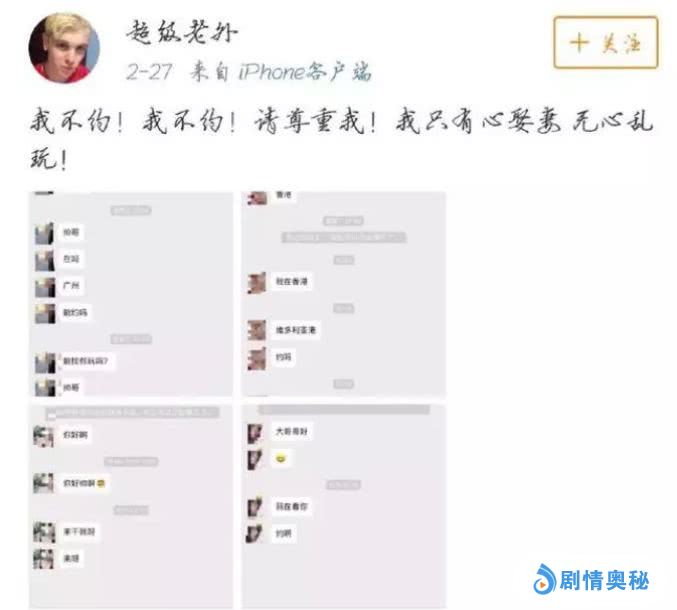Open the chat image with 大哥哥好 message
The image size is (677, 610).
344,506
